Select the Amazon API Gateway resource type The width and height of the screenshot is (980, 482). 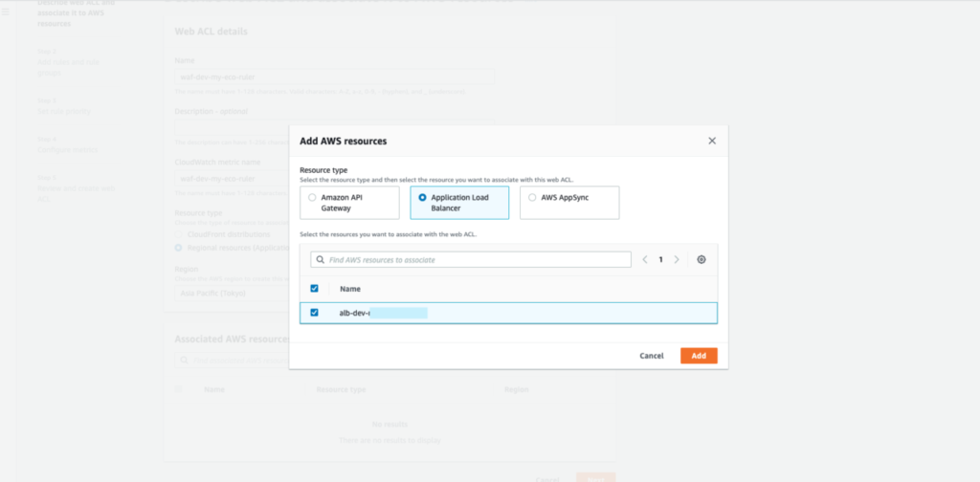pos(349,203)
